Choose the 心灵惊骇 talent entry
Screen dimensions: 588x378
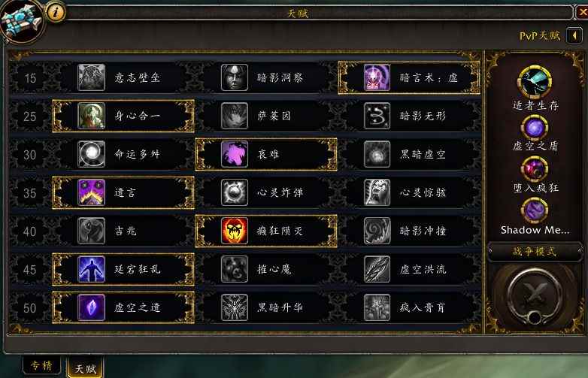pos(410,192)
